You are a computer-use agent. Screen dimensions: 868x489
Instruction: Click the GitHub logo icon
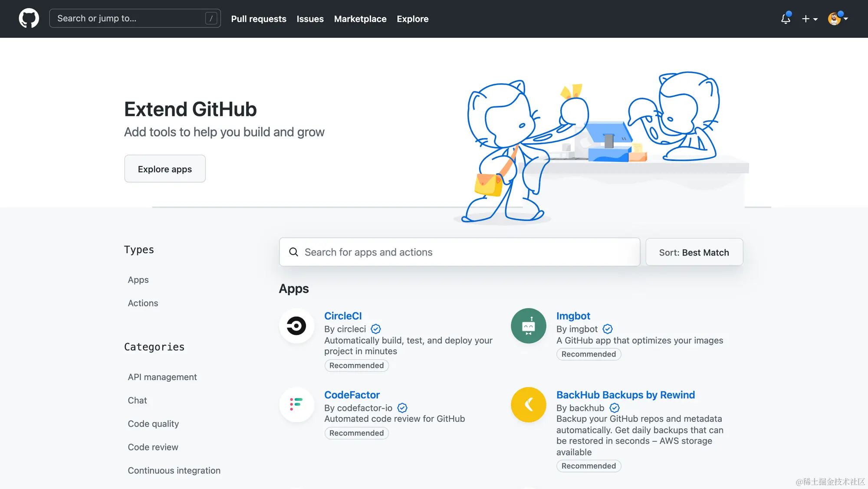29,18
